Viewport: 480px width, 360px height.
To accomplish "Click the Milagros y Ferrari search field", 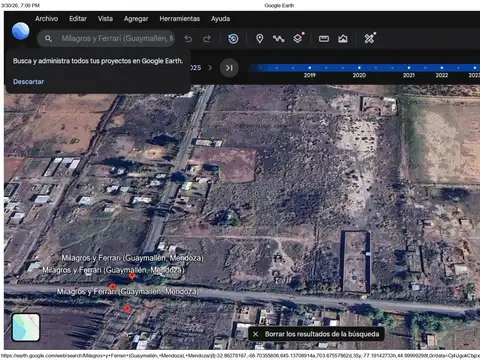I will click(107, 39).
